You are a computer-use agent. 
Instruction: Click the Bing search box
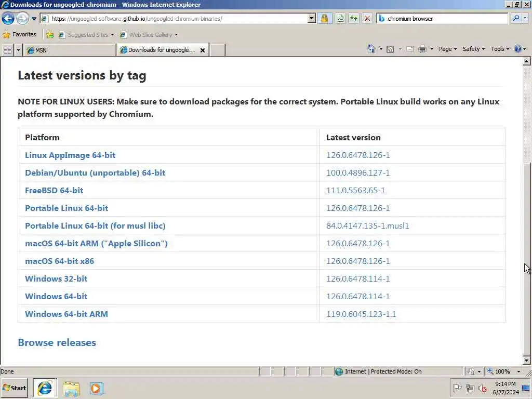[443, 19]
